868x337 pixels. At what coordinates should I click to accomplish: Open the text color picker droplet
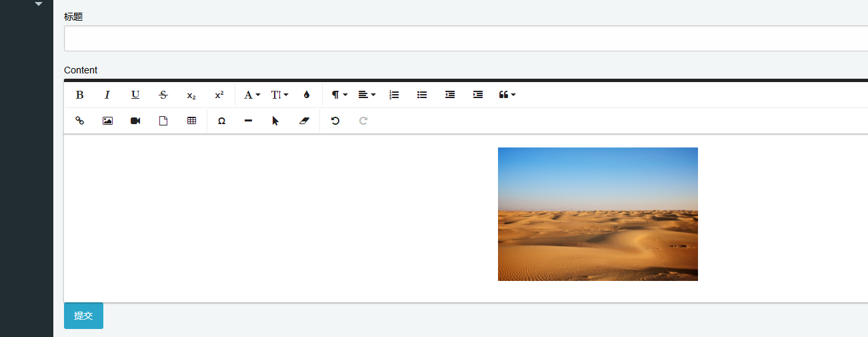coord(307,95)
